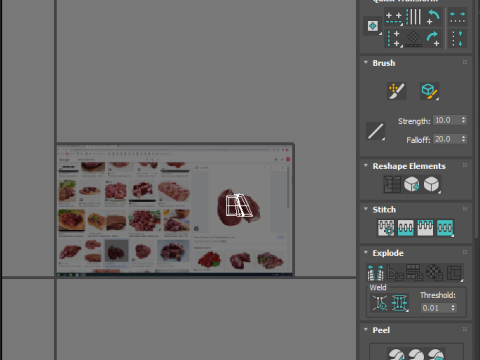Click the Space Horizontally icon
Image resolution: width=480 pixels, height=360 pixels.
click(x=457, y=17)
